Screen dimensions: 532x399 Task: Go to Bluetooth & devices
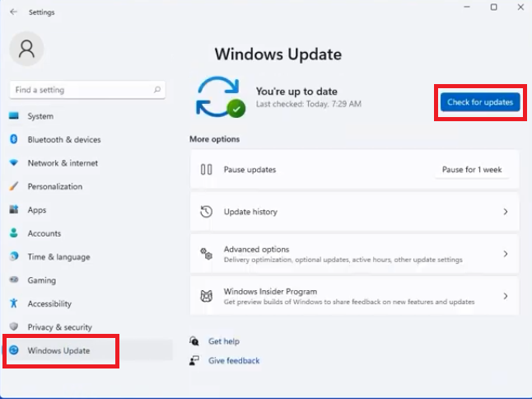[64, 139]
